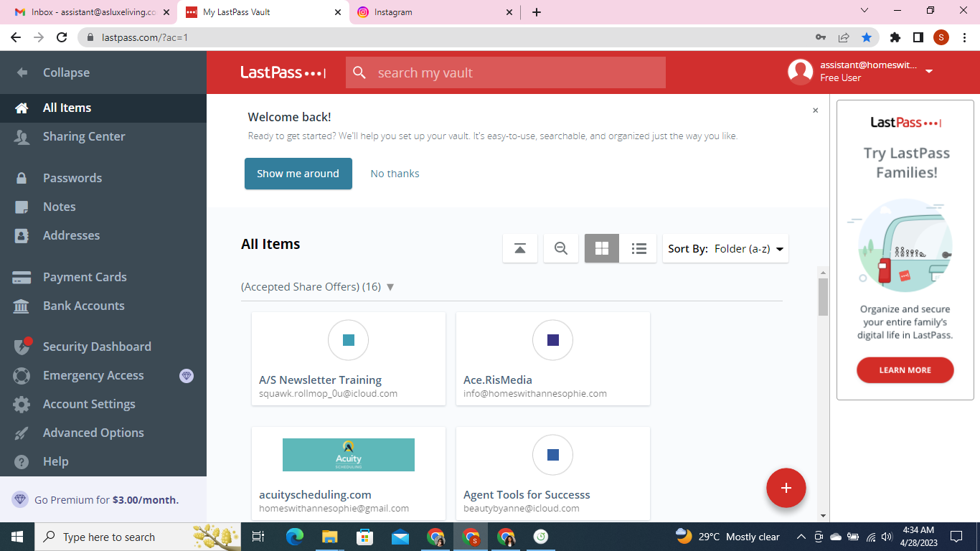Open the Security Dashboard
Image resolution: width=980 pixels, height=551 pixels.
(x=103, y=347)
